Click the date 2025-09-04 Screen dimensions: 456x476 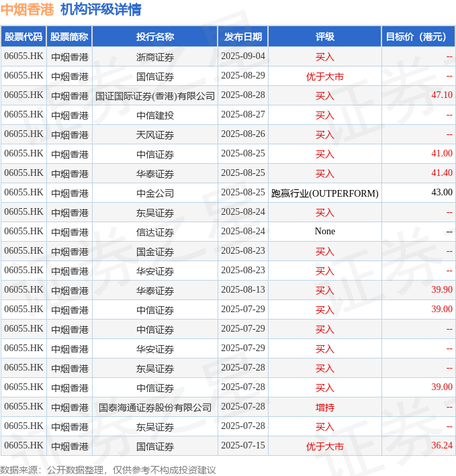pos(243,56)
